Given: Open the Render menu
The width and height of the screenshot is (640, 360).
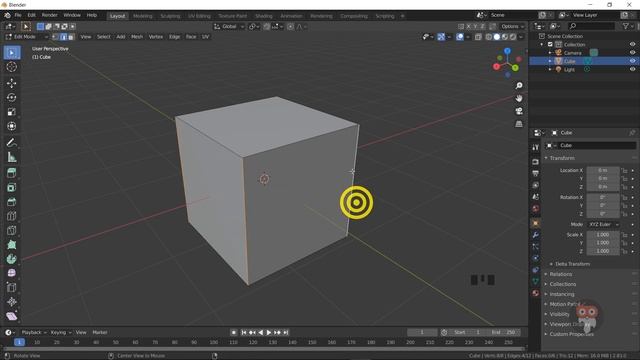Looking at the screenshot, I should [49, 15].
